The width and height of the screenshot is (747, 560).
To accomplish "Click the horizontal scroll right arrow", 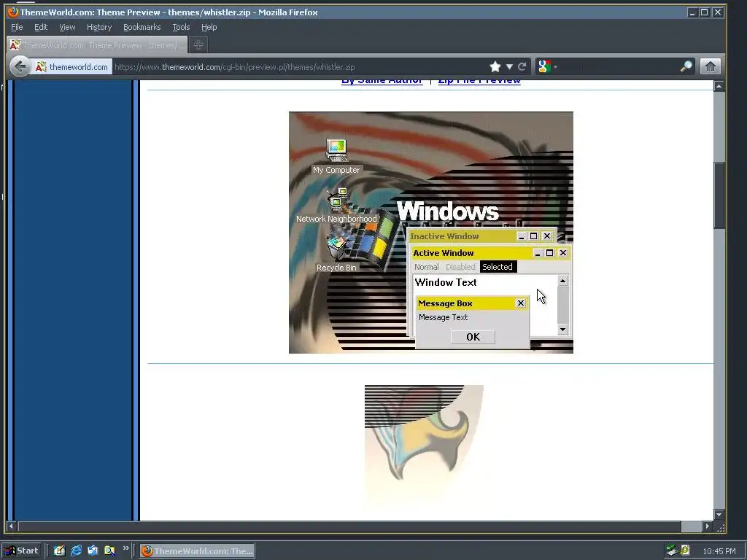I will [708, 526].
